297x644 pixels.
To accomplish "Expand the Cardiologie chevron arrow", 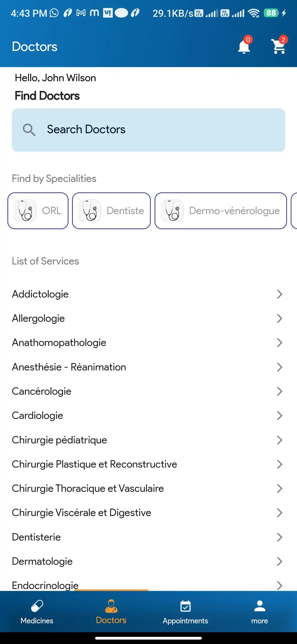I will point(279,416).
